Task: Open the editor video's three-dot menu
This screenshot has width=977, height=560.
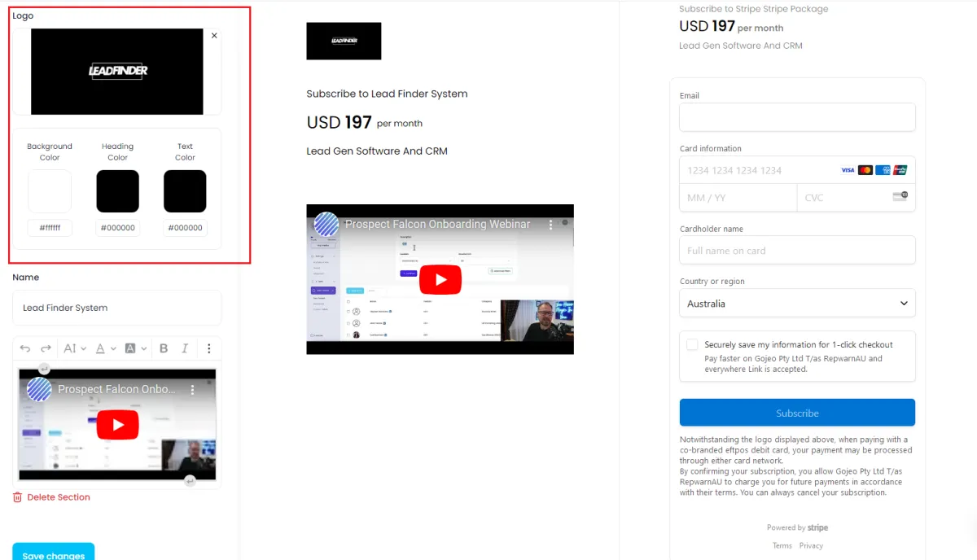Action: (193, 389)
